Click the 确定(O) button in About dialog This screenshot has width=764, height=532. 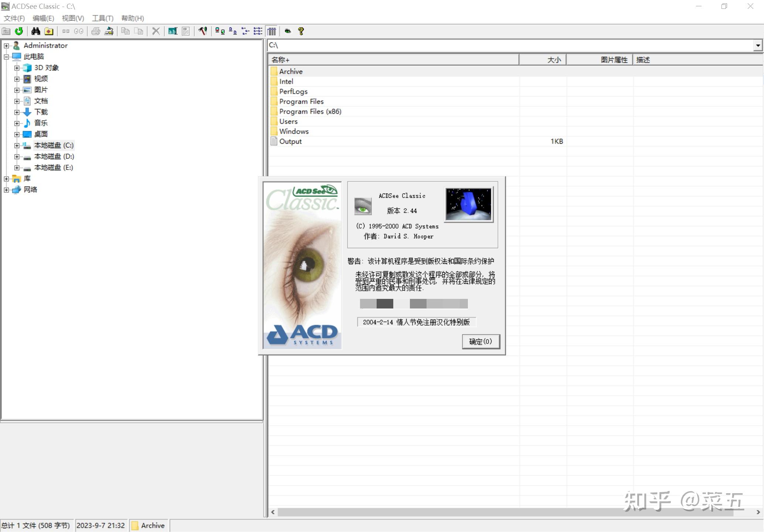coord(481,341)
